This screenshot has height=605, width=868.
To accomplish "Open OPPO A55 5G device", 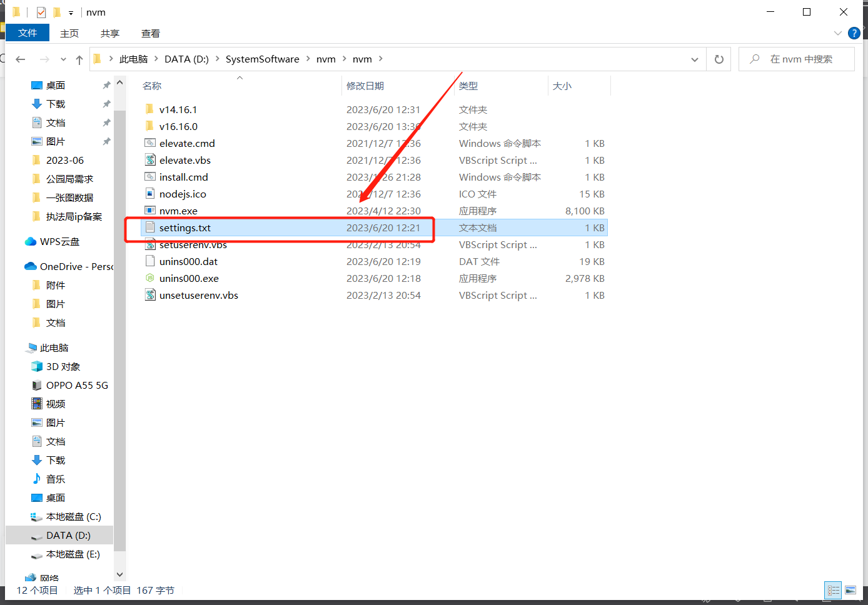I will pos(77,386).
